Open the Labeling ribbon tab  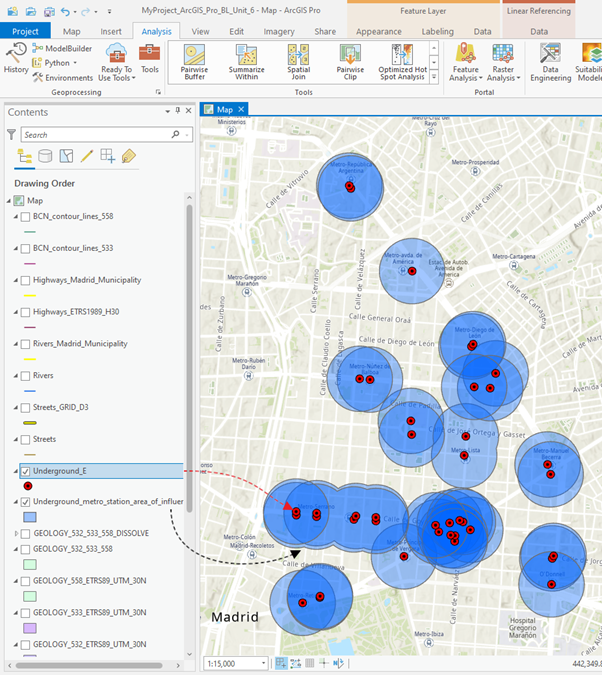438,31
